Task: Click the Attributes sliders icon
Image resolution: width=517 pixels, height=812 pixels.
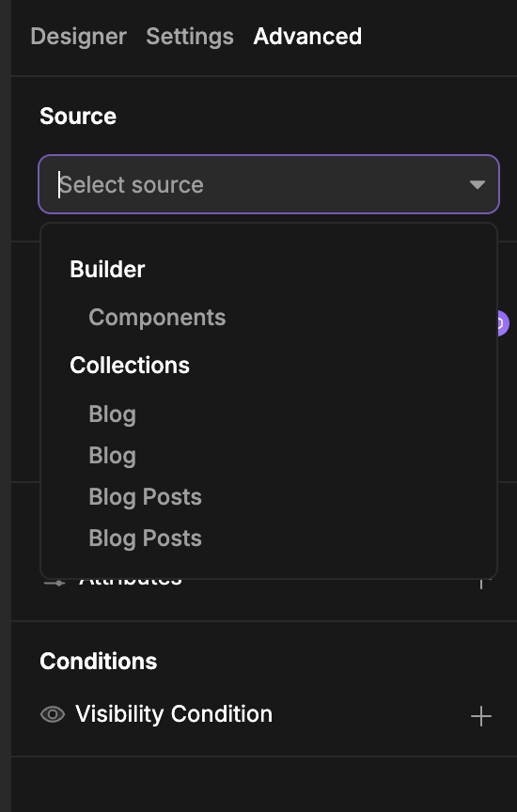Action: click(x=55, y=582)
